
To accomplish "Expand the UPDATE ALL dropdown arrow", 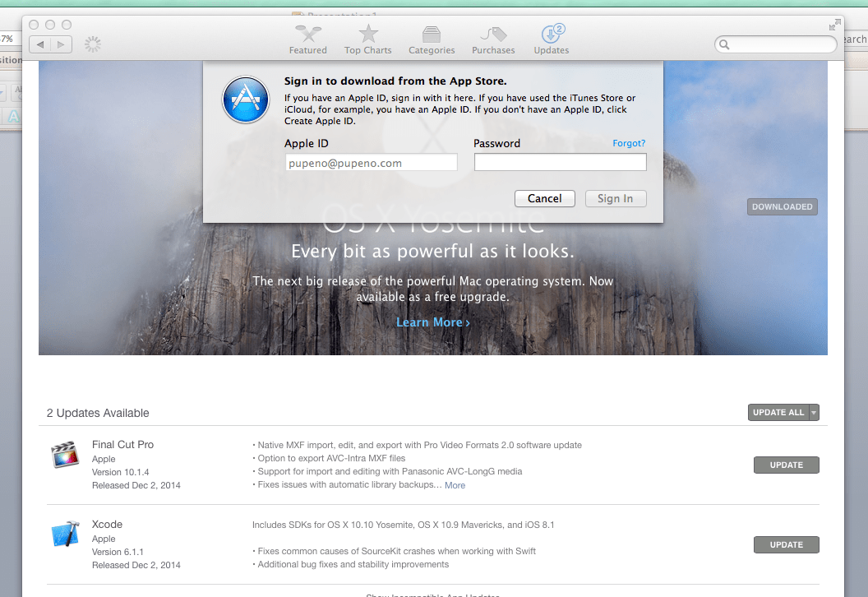I will 814,412.
